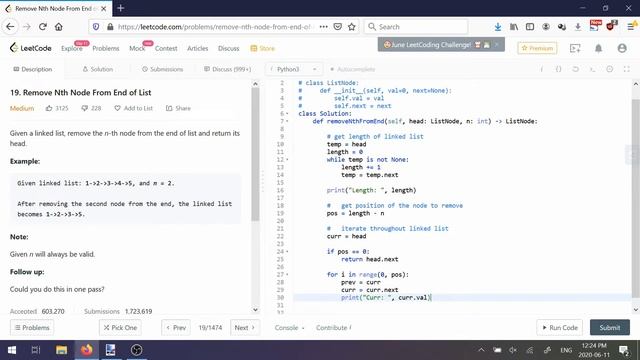Toggle the Autocomplete option
This screenshot has height=360, width=640.
coord(353,69)
